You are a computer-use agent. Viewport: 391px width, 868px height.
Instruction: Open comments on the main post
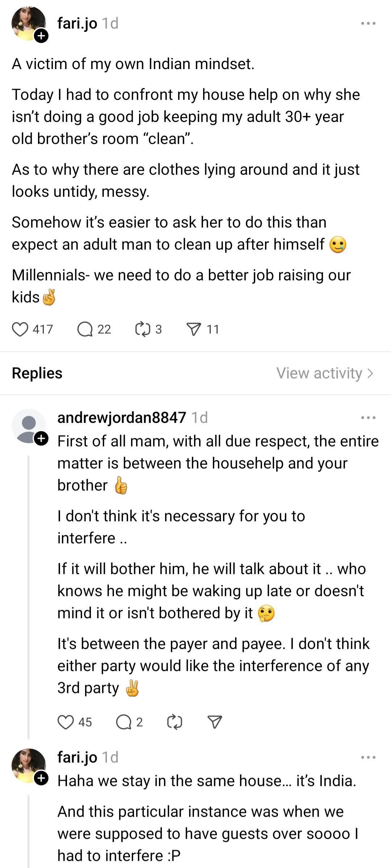pos(85,329)
